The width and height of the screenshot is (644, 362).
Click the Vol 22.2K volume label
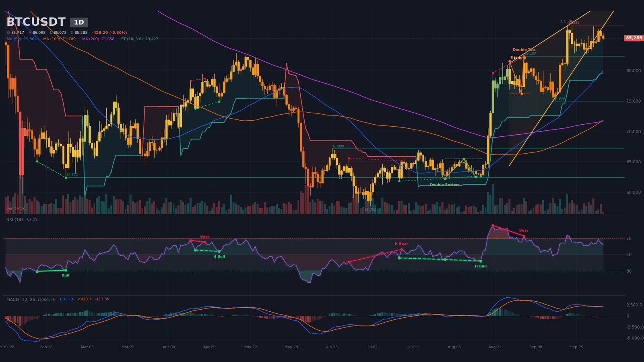(x=16, y=209)
